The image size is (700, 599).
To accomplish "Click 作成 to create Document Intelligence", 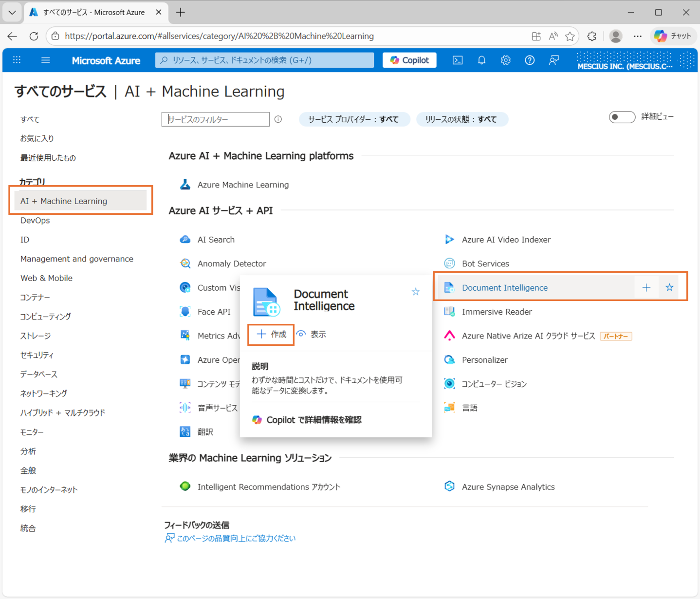I will [x=271, y=334].
